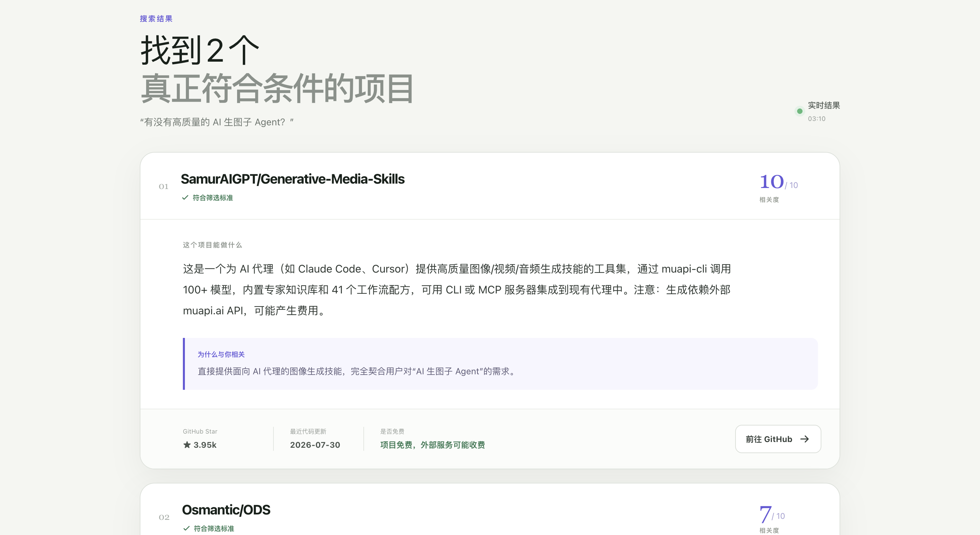Click 相关度 label under score 7
The image size is (980, 535).
click(769, 530)
